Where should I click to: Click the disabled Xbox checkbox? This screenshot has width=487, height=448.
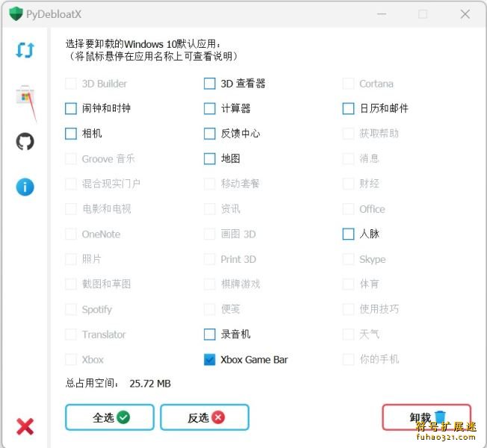point(70,359)
